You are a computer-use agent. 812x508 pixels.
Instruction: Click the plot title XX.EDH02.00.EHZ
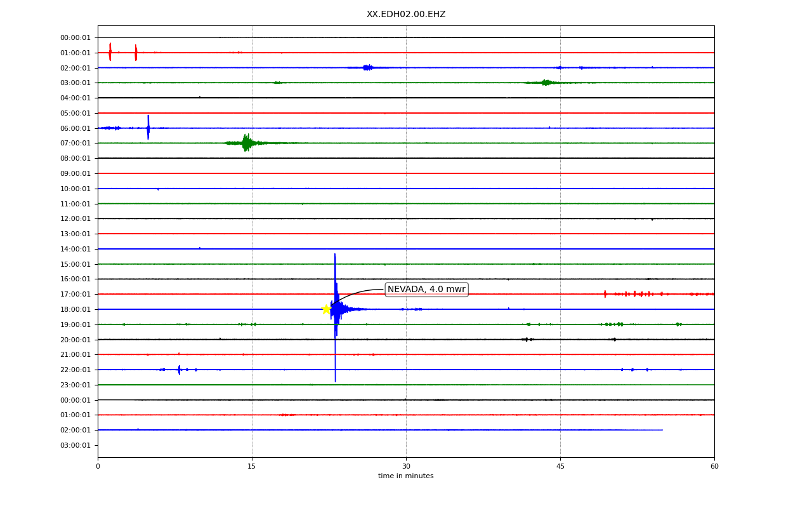point(406,14)
